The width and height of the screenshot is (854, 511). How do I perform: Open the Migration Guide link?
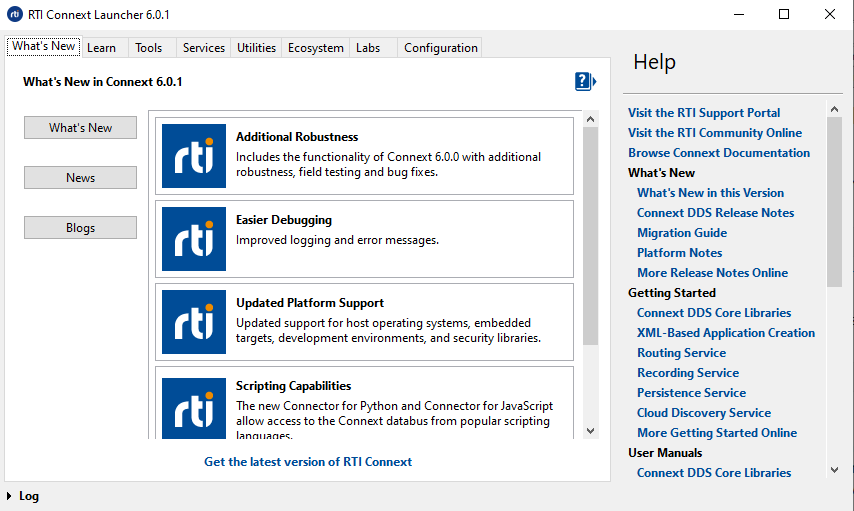click(x=682, y=233)
